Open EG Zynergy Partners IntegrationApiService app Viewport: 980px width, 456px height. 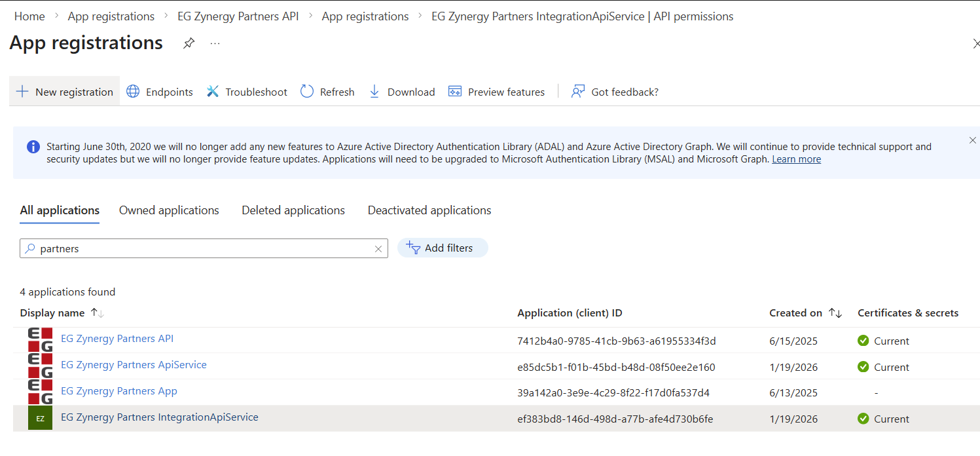[160, 417]
